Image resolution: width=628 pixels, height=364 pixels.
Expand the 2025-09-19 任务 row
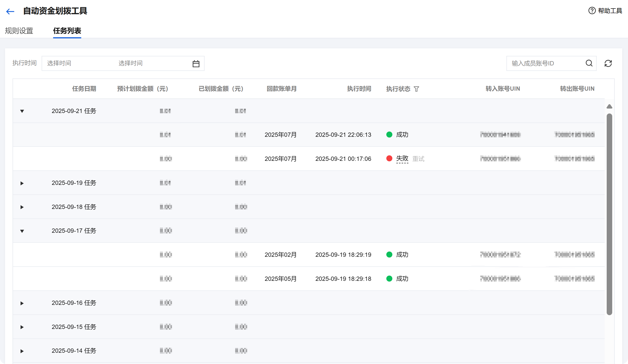(x=22, y=183)
